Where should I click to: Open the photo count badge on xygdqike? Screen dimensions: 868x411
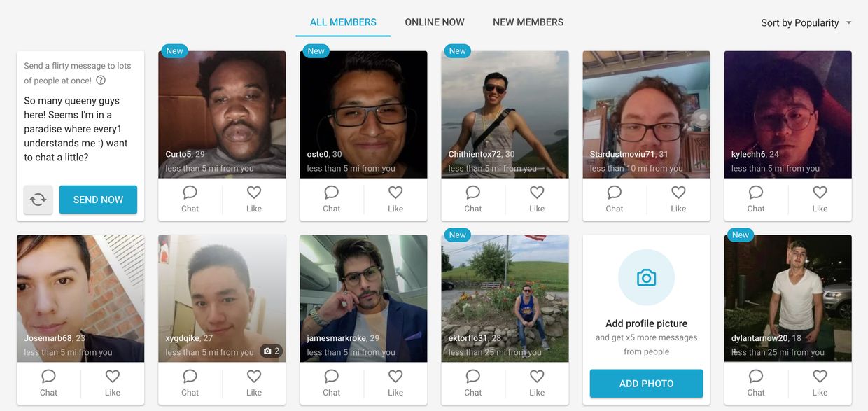tap(272, 351)
